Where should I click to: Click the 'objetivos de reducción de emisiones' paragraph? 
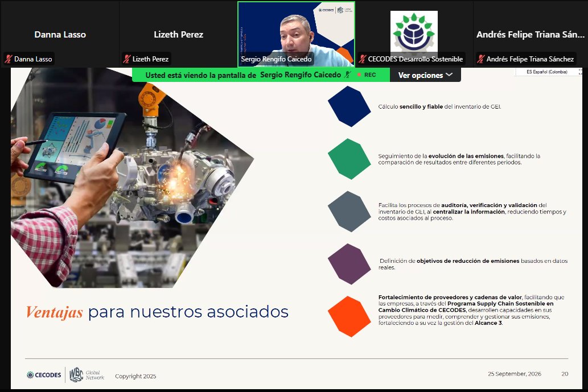[x=473, y=264]
